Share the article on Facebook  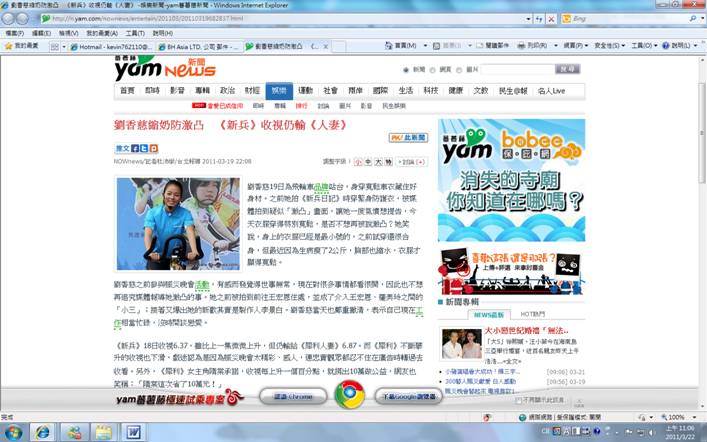coord(135,148)
